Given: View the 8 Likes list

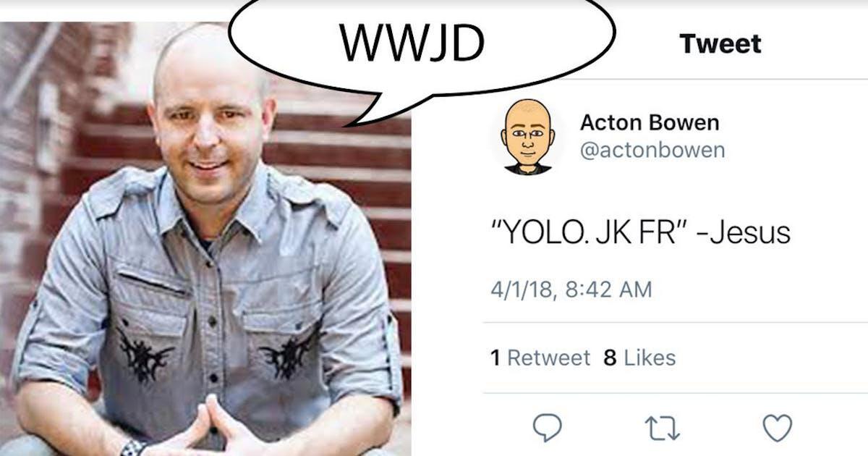Looking at the screenshot, I should [639, 358].
